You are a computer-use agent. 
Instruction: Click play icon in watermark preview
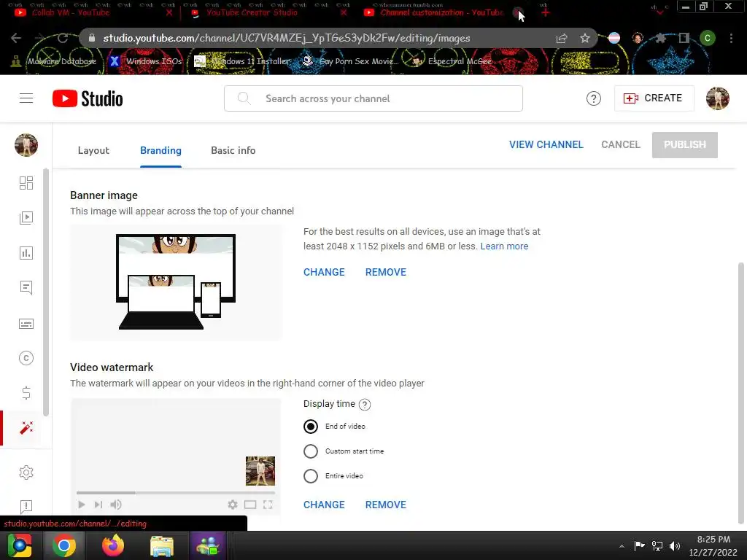pos(82,505)
